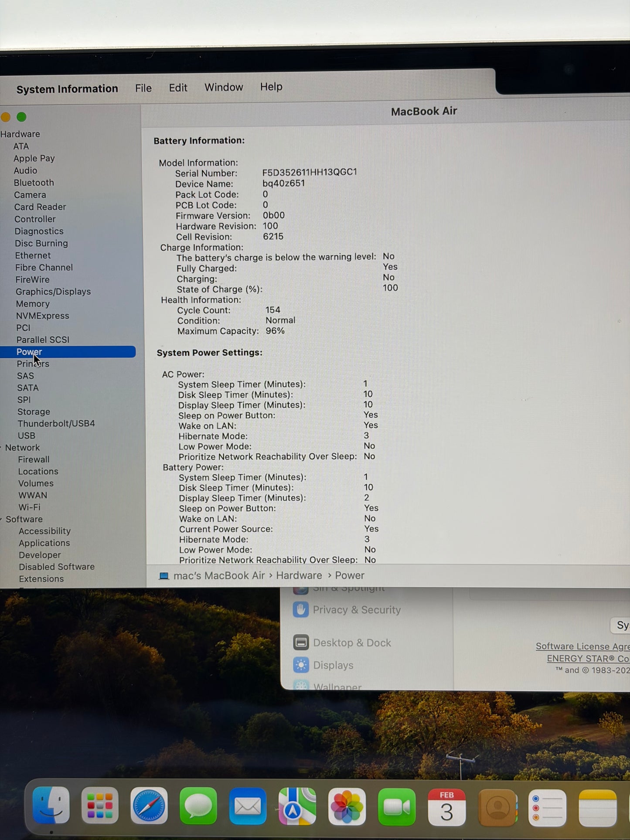The height and width of the screenshot is (840, 630).
Task: Select Applications under Software
Action: 44,543
